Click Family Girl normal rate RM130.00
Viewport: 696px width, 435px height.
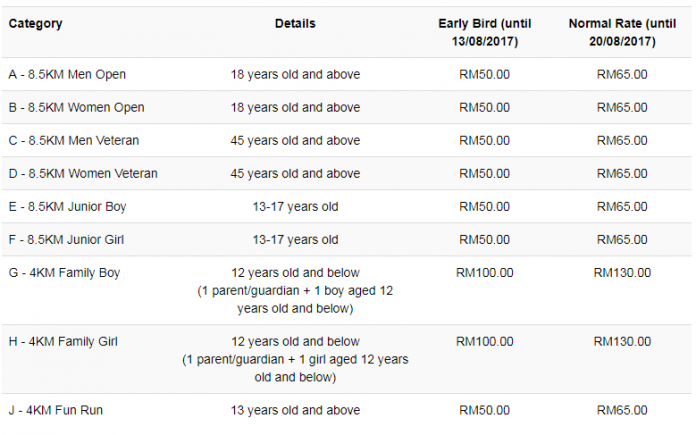(622, 342)
